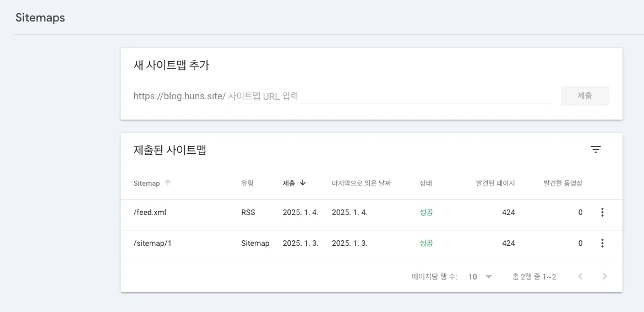Open the /feed.xml sitemap row

(x=150, y=212)
